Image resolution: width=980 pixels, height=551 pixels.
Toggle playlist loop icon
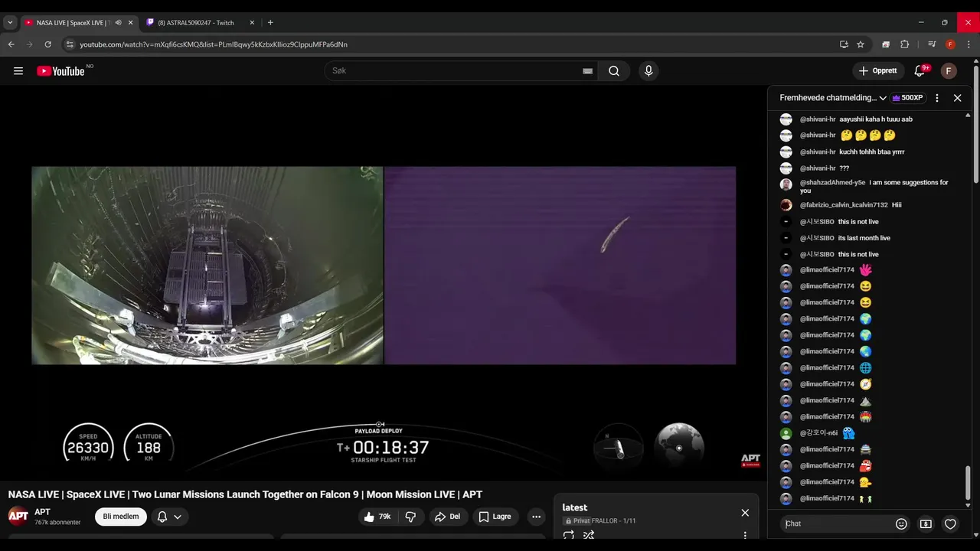tap(569, 536)
